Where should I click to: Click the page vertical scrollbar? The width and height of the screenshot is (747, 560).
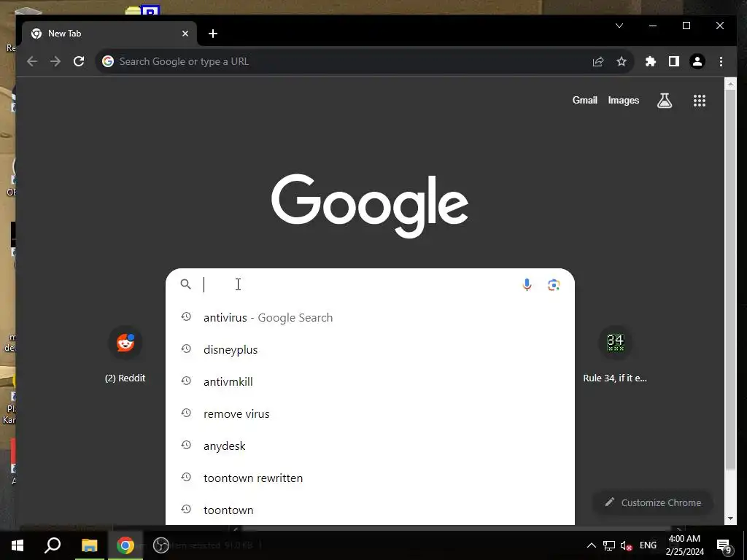click(730, 279)
